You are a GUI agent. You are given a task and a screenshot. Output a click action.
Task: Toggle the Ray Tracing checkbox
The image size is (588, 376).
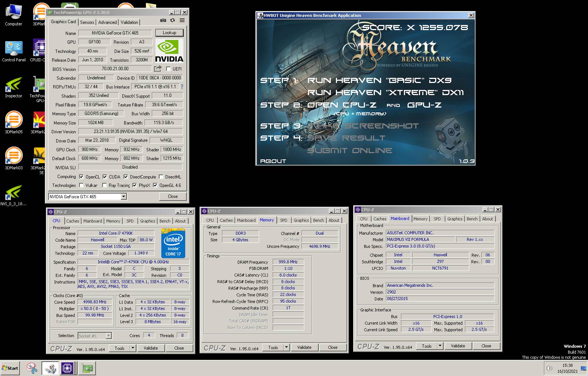point(104,185)
